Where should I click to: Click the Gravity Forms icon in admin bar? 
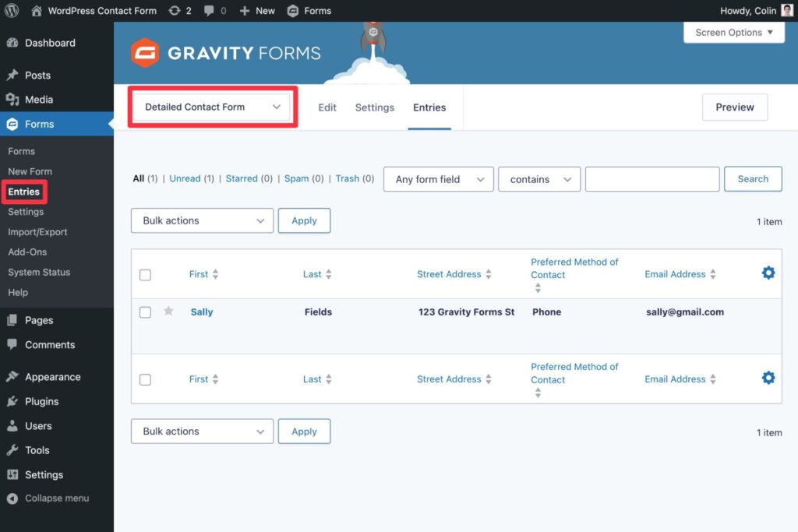pyautogui.click(x=293, y=11)
